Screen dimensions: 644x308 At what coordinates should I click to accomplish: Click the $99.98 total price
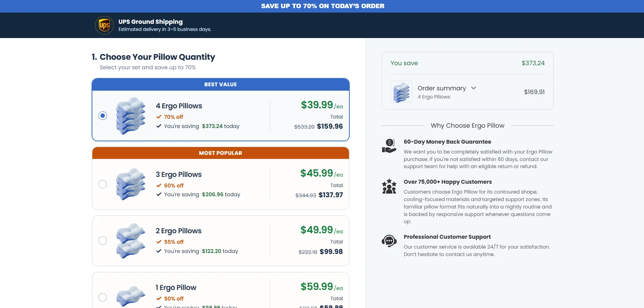point(331,252)
